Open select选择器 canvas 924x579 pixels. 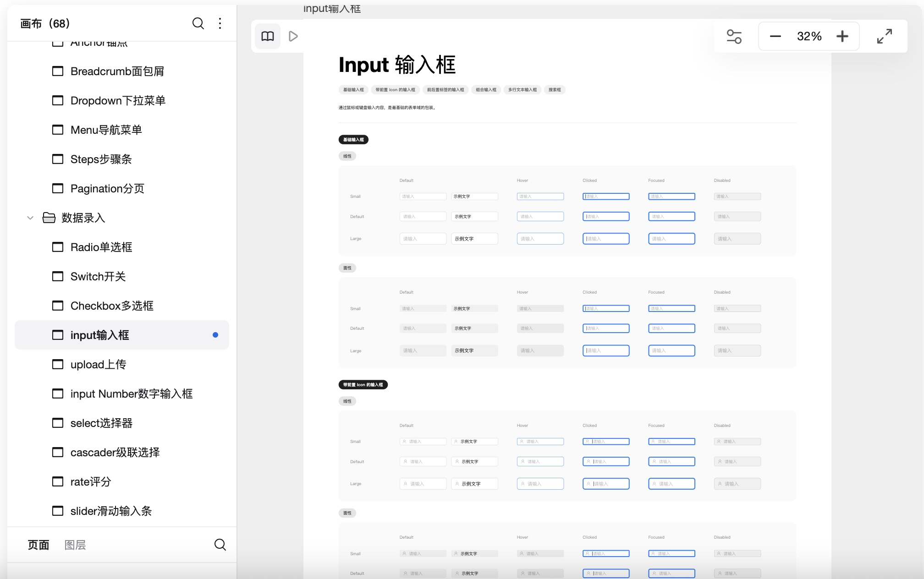pos(122,423)
